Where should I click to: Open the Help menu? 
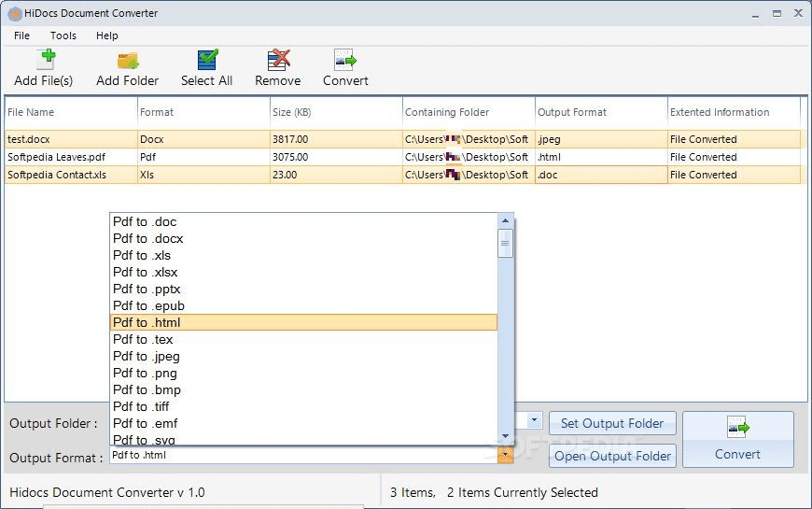(x=107, y=35)
